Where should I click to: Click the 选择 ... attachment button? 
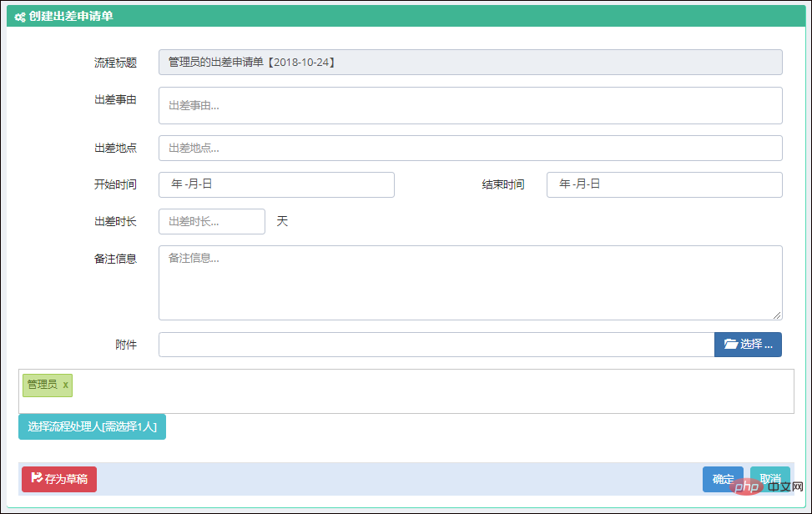[x=748, y=345]
